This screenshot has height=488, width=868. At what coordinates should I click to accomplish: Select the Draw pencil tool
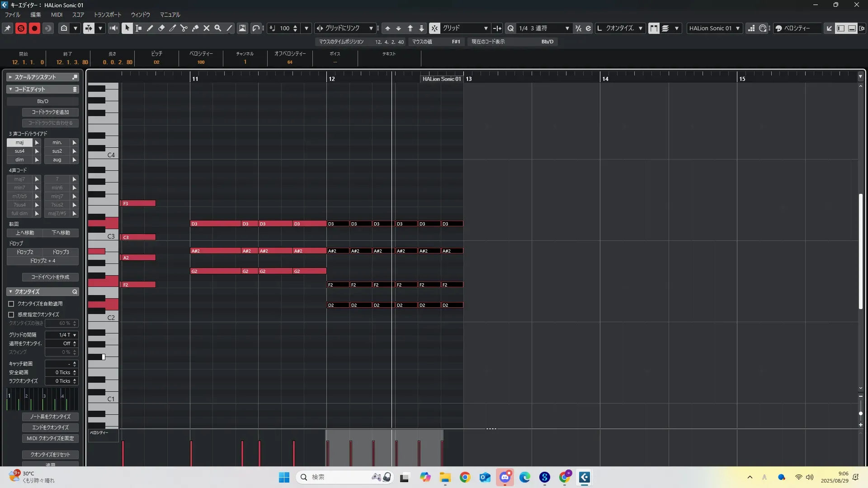[x=150, y=28]
